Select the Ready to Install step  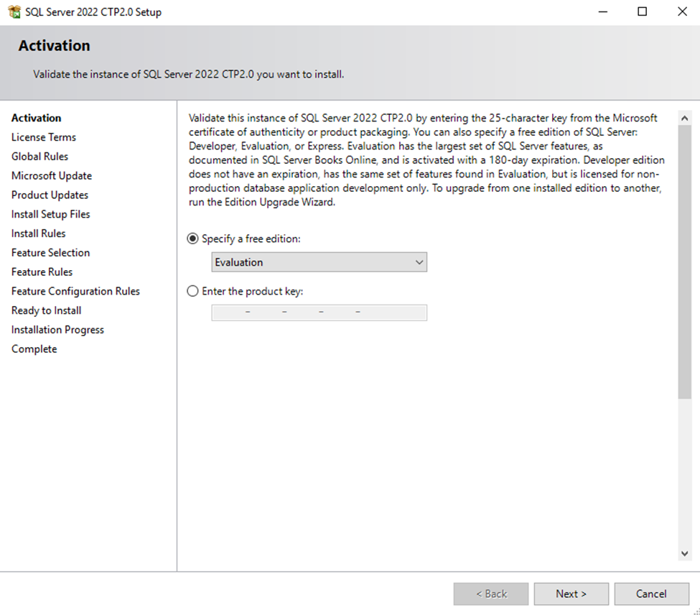tap(47, 310)
